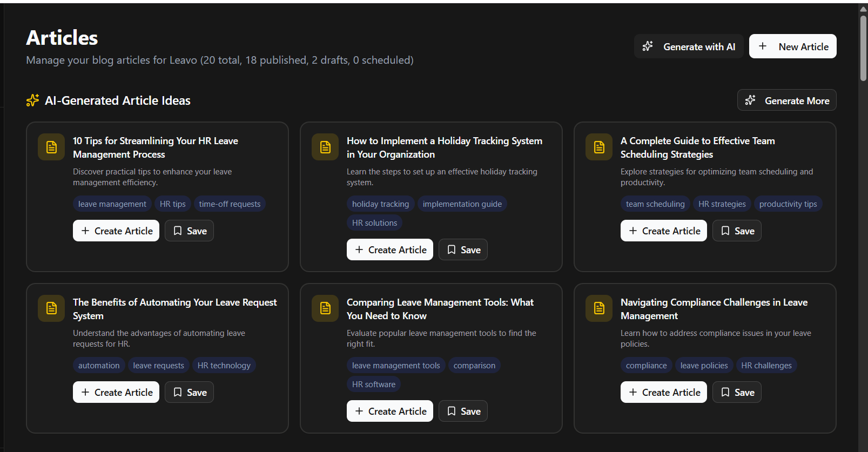868x452 pixels.
Task: Select the 'holiday tracking' tag
Action: coord(381,204)
